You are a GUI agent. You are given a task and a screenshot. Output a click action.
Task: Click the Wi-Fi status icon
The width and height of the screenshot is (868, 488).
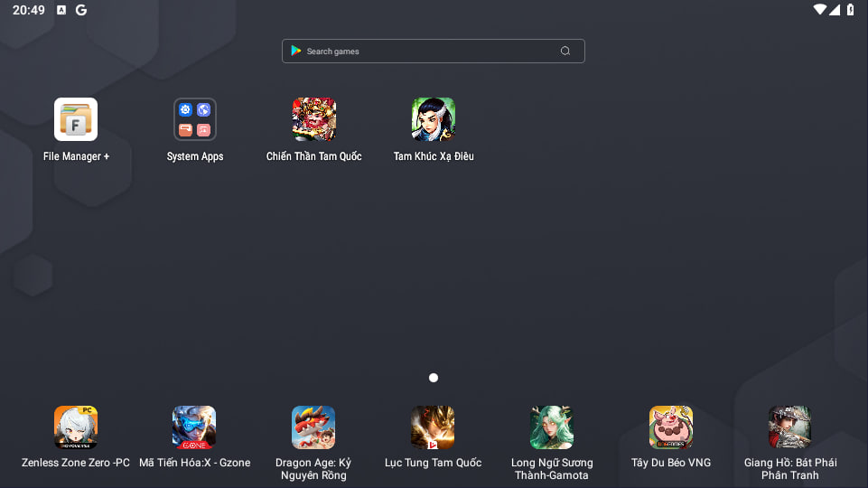coord(819,10)
